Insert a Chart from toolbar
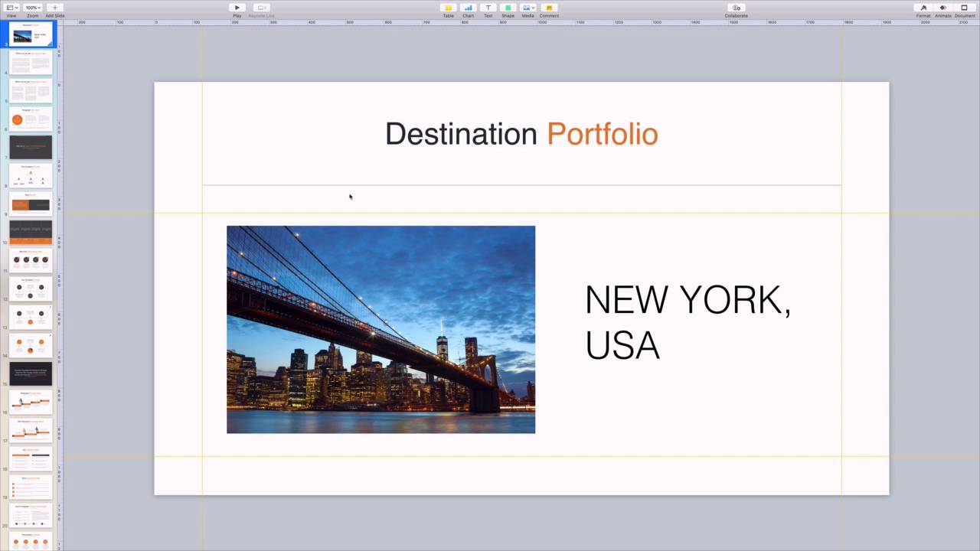 [468, 8]
